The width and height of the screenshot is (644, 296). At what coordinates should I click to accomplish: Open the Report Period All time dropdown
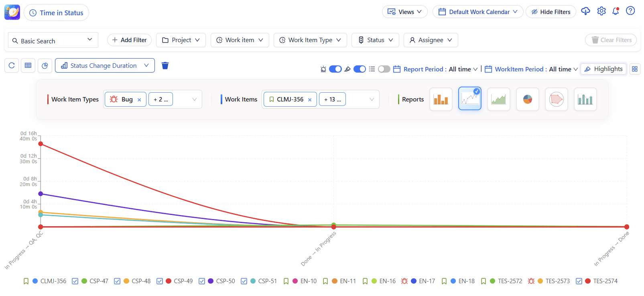(463, 69)
